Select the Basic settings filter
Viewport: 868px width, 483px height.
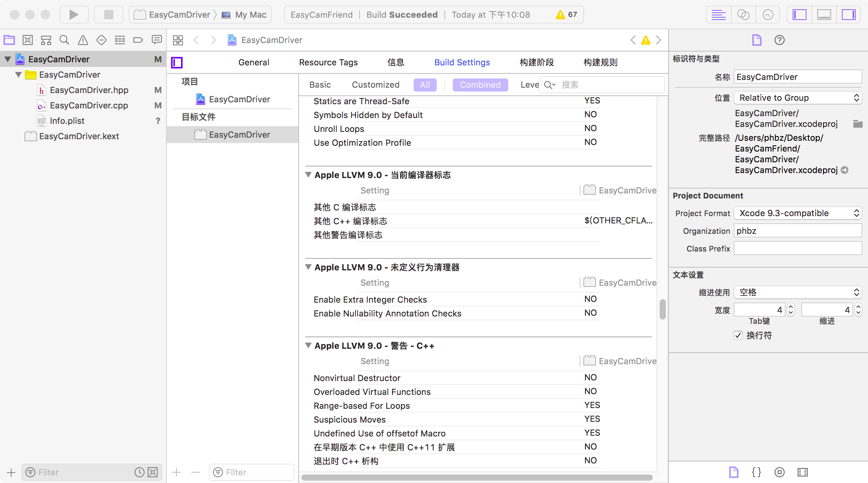tap(320, 85)
